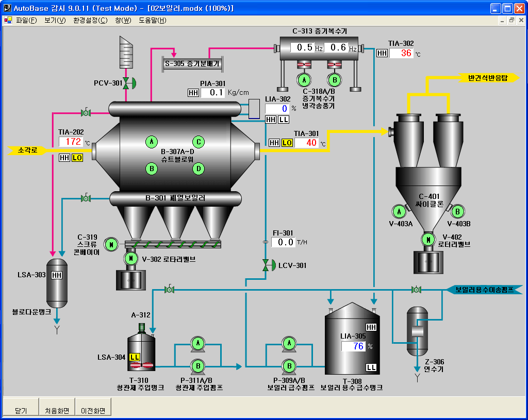
Task: Open the 파일(F) menu
Action: pos(26,21)
